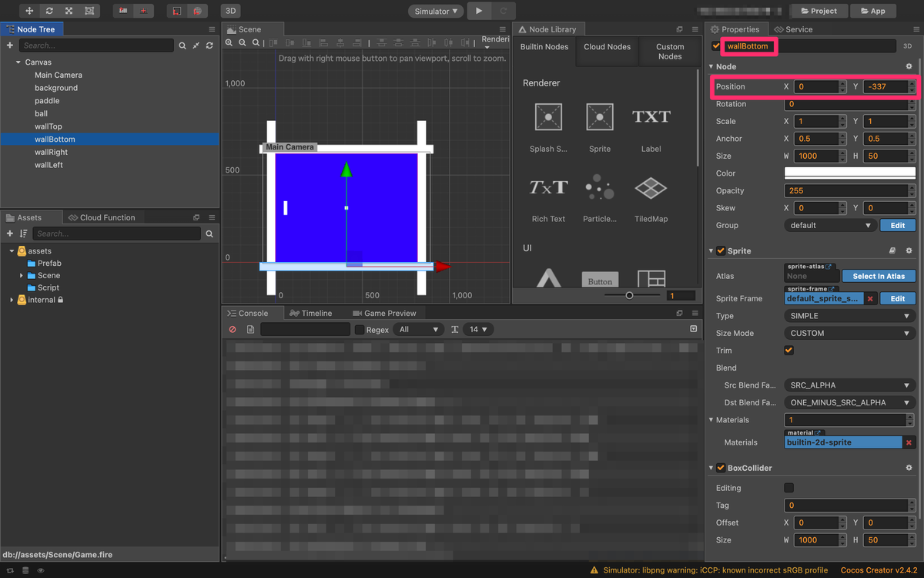924x578 pixels.
Task: Create a new asset with plus icon
Action: tap(10, 234)
